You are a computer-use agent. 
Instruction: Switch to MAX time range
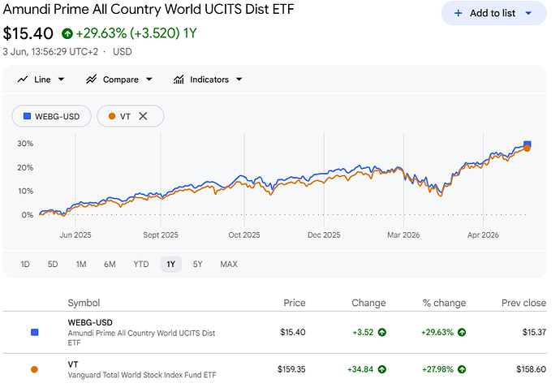pyautogui.click(x=229, y=265)
